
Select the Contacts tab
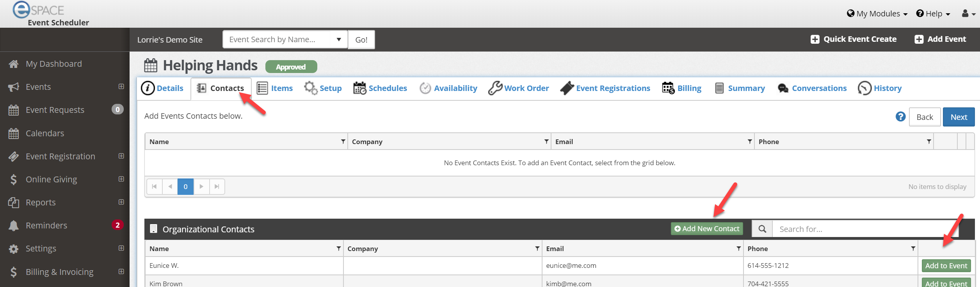(x=221, y=89)
